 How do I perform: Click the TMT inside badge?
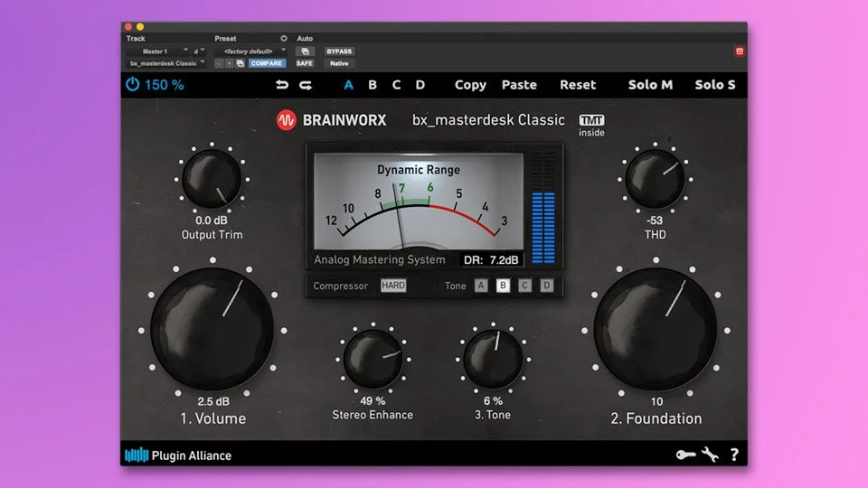[591, 125]
